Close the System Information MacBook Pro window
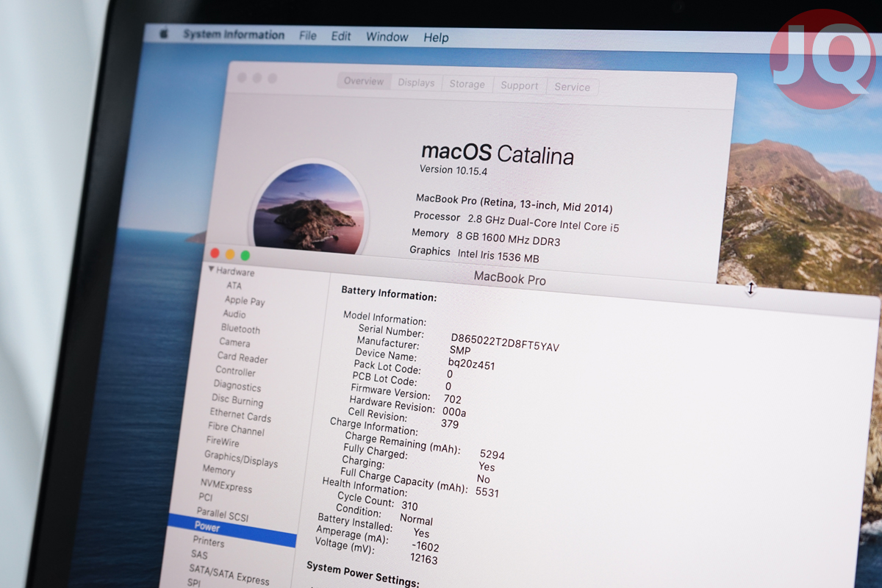 point(215,253)
